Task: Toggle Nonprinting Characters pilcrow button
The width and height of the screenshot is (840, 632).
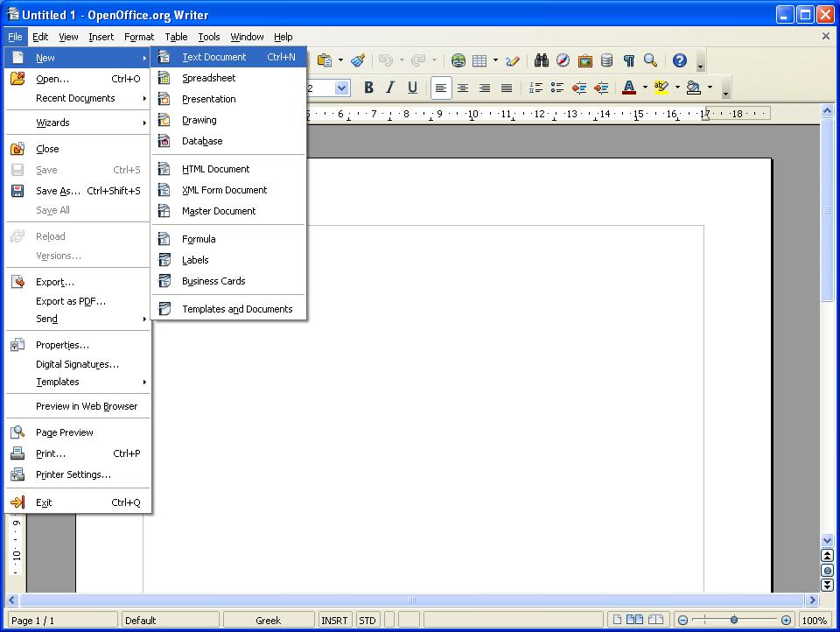Action: click(629, 60)
